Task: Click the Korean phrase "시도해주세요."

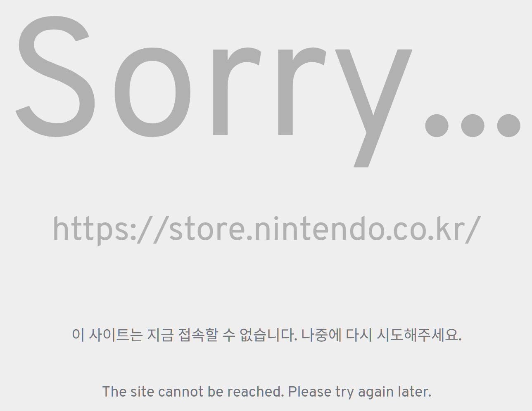Action: point(419,334)
